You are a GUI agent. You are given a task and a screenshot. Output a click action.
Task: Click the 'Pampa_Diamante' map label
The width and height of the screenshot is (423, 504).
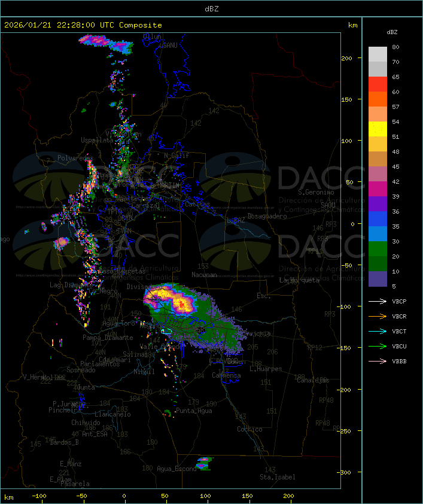pos(108,338)
